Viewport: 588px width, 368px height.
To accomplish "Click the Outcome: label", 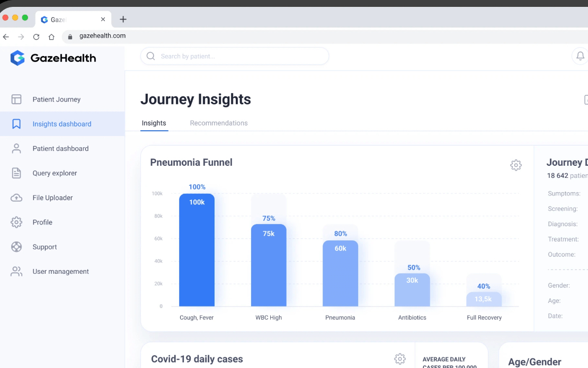I will [x=562, y=255].
